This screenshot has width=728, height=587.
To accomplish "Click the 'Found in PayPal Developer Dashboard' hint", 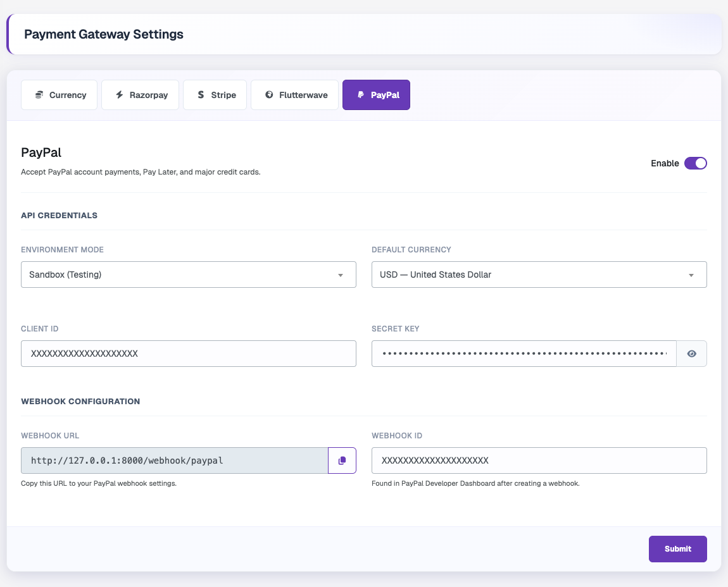I will pos(475,483).
